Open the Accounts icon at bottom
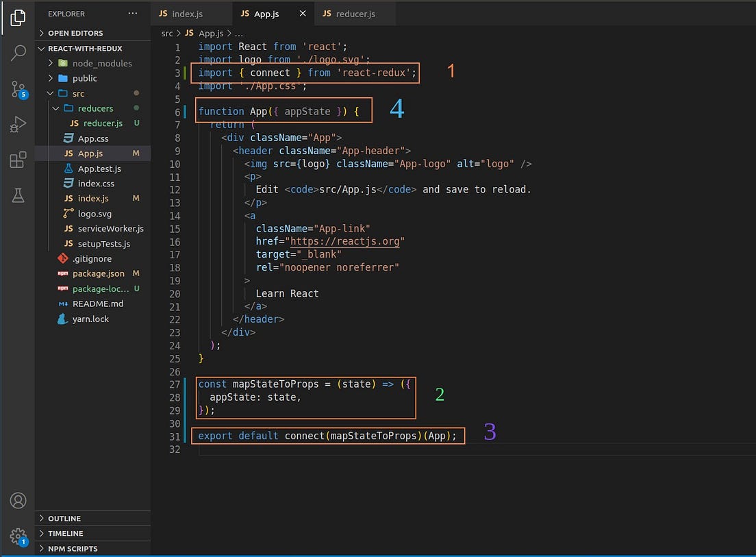This screenshot has height=557, width=756. pos(17,501)
